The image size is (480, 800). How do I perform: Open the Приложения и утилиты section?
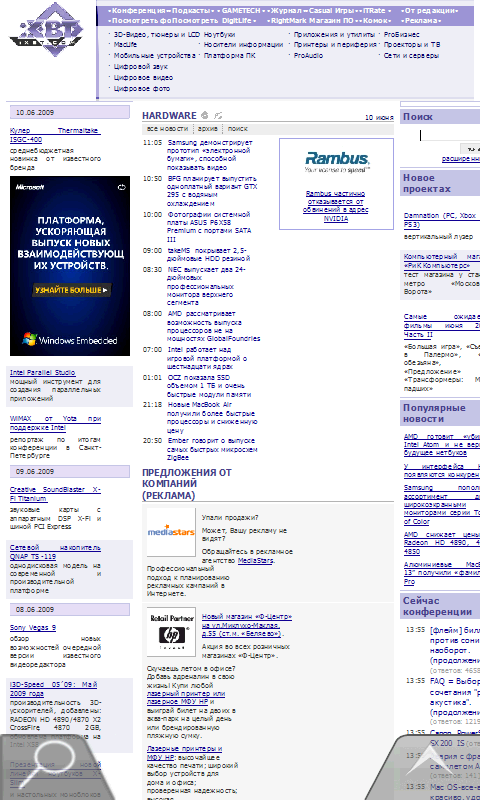335,35
